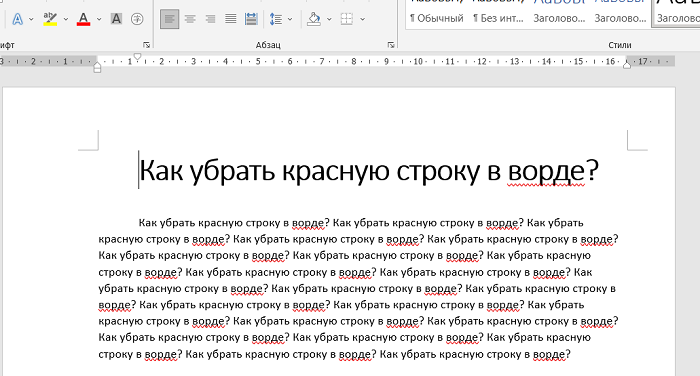The image size is (700, 376).
Task: Align text to the right
Action: click(210, 19)
